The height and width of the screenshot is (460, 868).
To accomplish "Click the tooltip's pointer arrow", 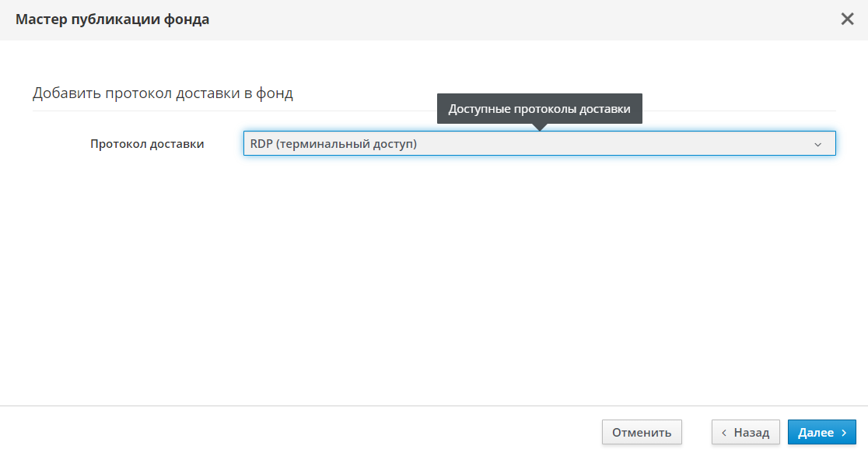I will 539,127.
